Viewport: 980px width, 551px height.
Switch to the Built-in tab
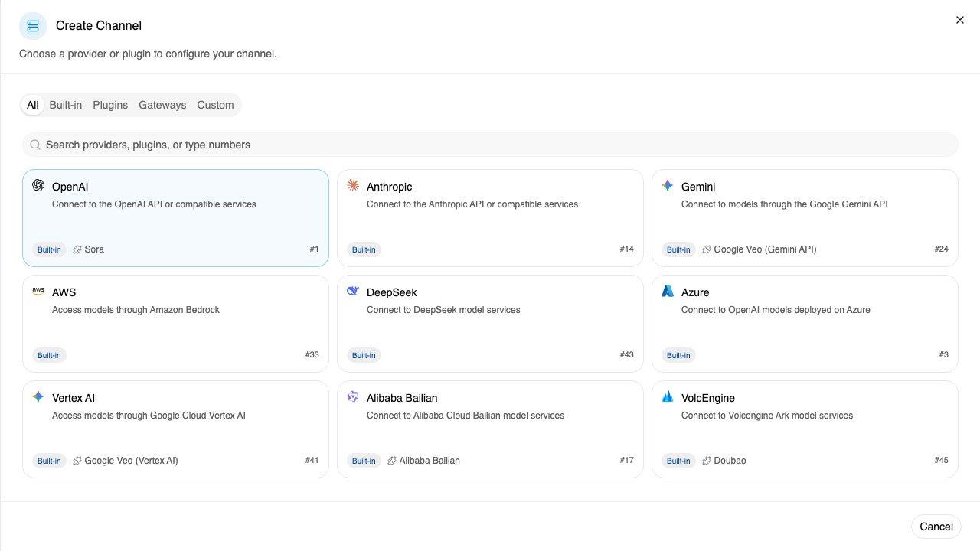(x=66, y=105)
